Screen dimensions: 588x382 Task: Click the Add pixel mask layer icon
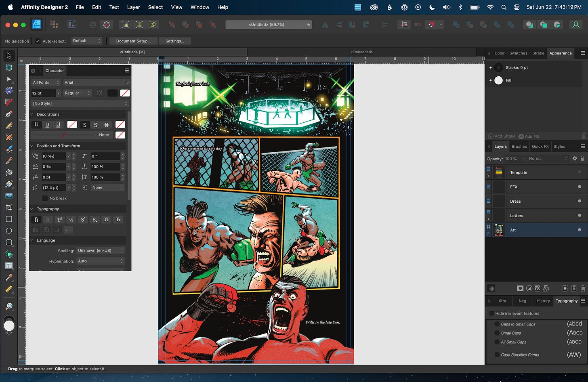pyautogui.click(x=520, y=288)
